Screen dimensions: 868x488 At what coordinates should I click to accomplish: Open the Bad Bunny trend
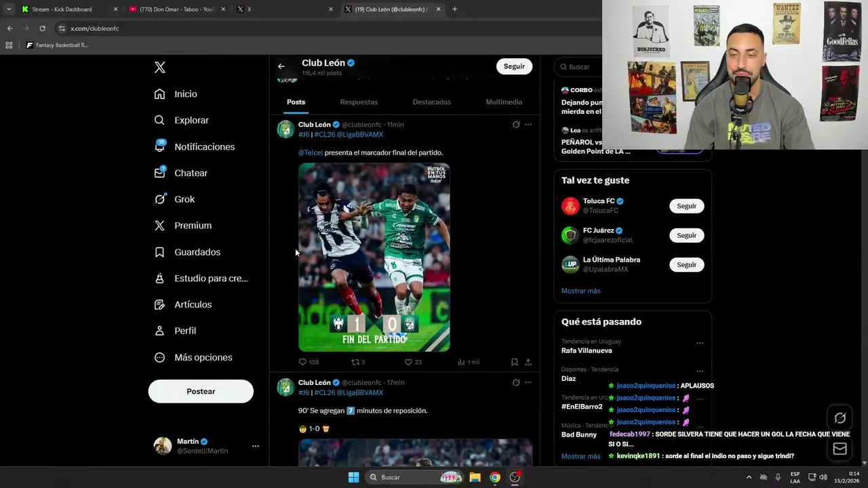click(x=579, y=434)
